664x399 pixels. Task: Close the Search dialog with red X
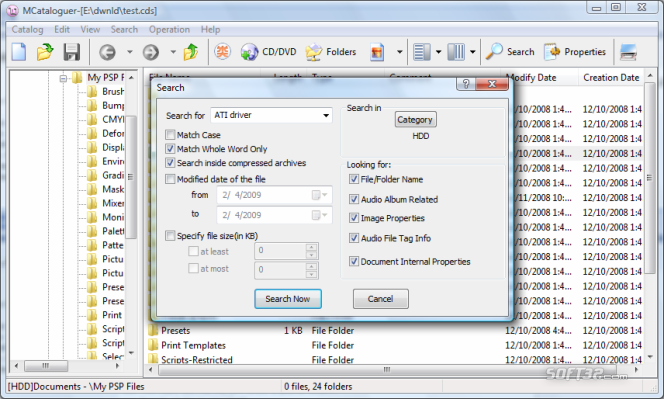coord(492,84)
